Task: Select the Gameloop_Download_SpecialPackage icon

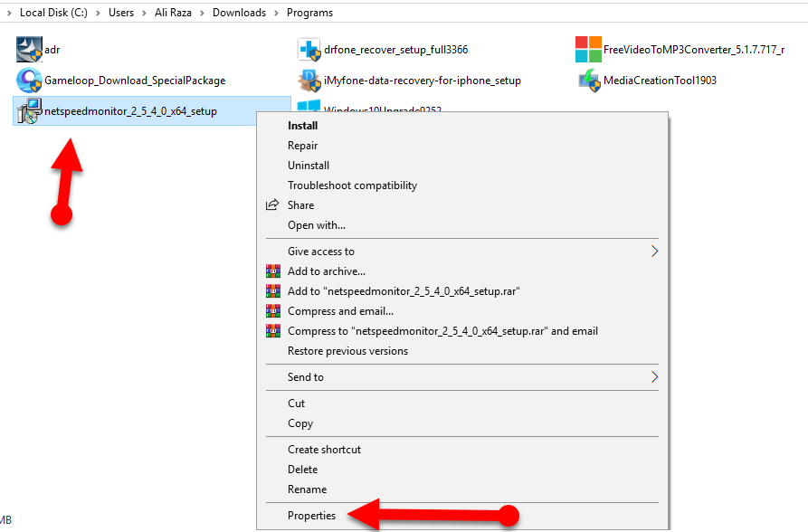Action: tap(30, 80)
